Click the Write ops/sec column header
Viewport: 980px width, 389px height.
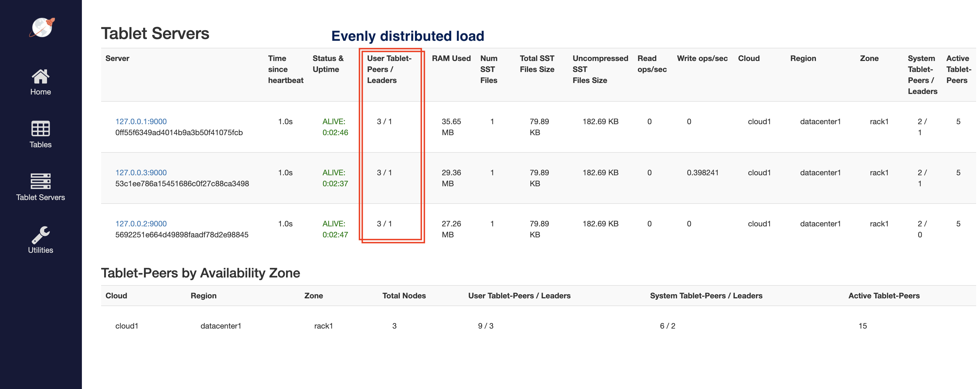702,59
